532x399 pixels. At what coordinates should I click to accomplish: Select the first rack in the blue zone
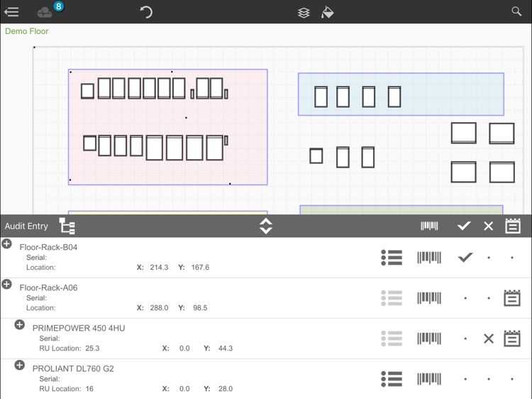point(321,97)
